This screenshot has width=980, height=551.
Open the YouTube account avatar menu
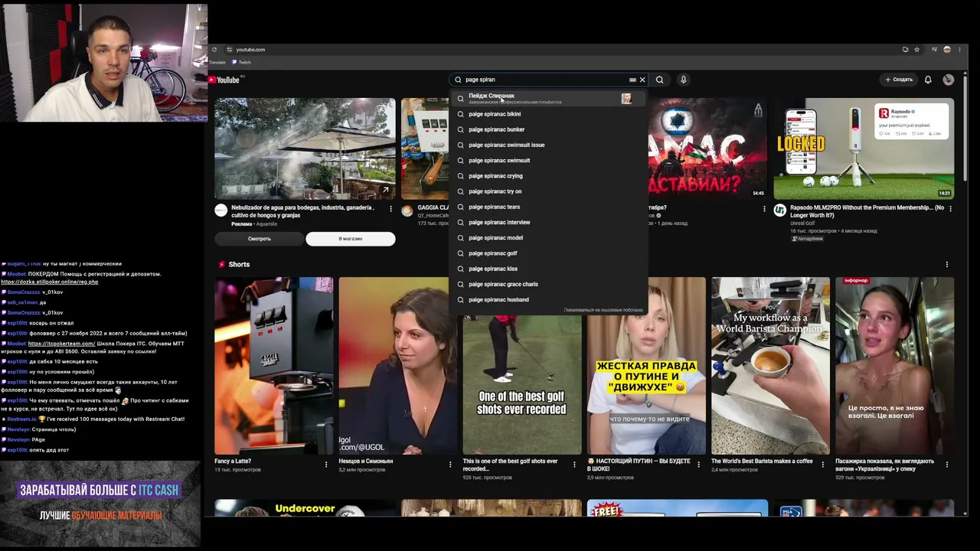(x=949, y=80)
